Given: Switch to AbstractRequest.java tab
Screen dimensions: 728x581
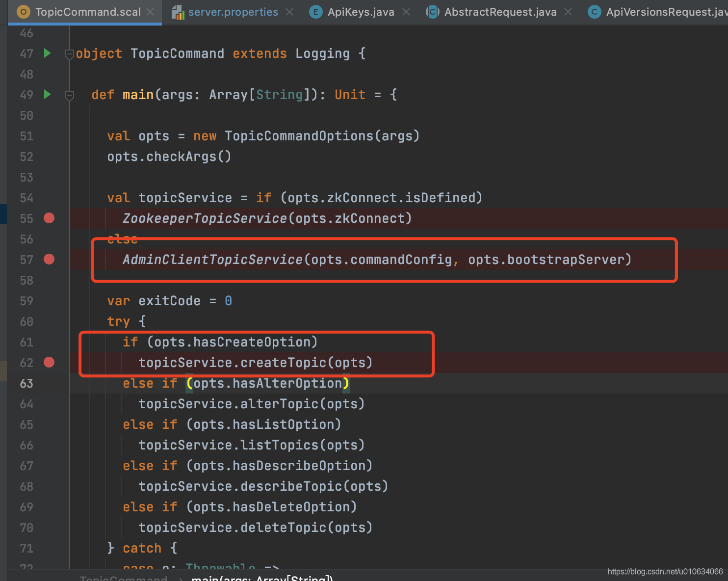Looking at the screenshot, I should 500,12.
